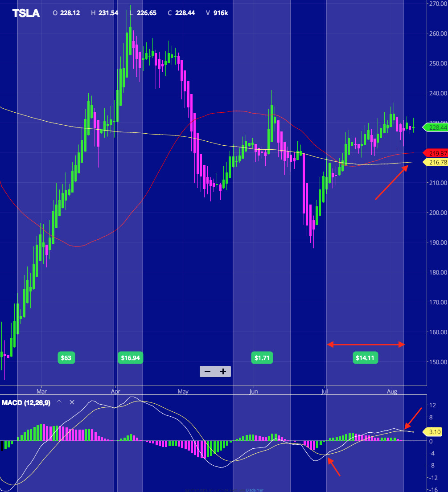Click the 200.00 price axis label
The height and width of the screenshot is (492, 448).
[x=438, y=213]
